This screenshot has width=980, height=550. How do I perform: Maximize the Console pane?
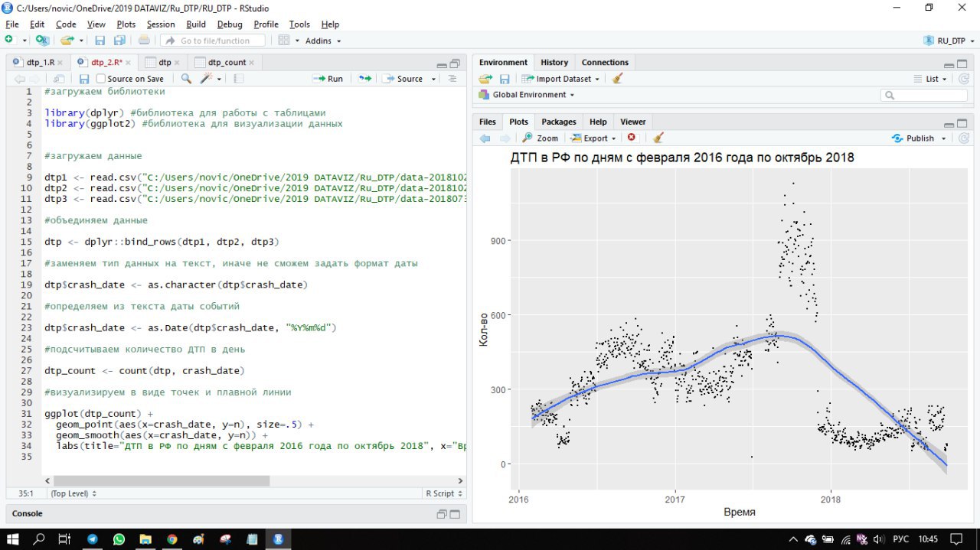[455, 514]
